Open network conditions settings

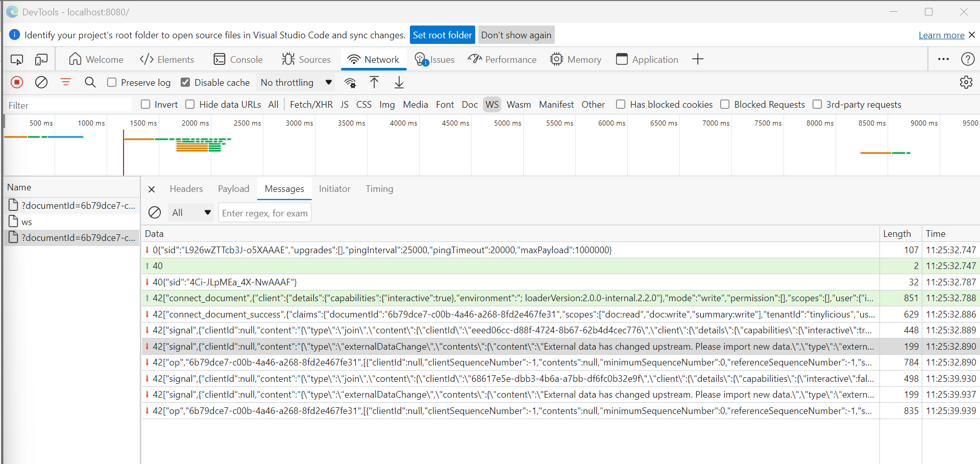(x=351, y=82)
